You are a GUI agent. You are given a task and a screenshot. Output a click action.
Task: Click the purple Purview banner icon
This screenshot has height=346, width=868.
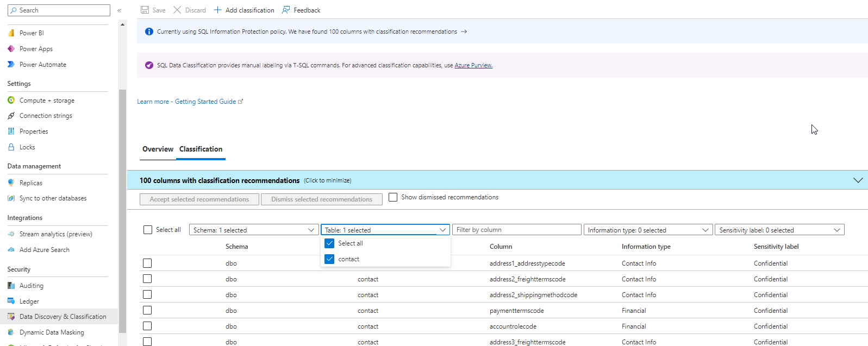click(149, 65)
